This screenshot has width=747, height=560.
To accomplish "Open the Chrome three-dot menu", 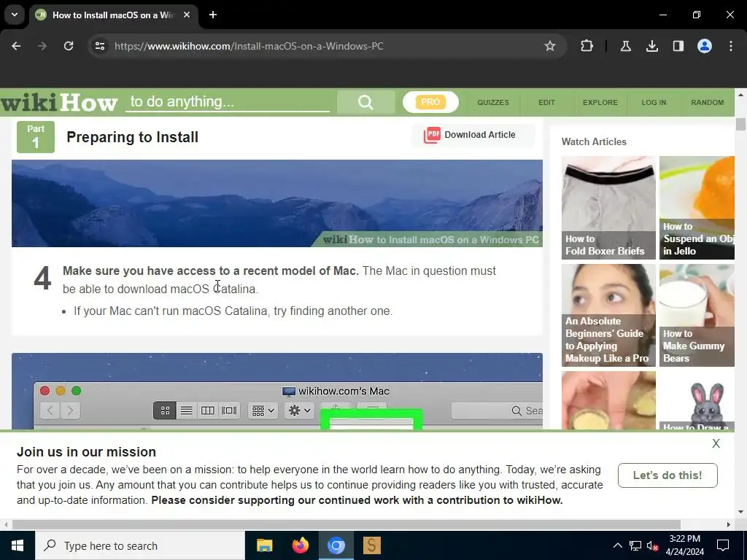I will 731,46.
